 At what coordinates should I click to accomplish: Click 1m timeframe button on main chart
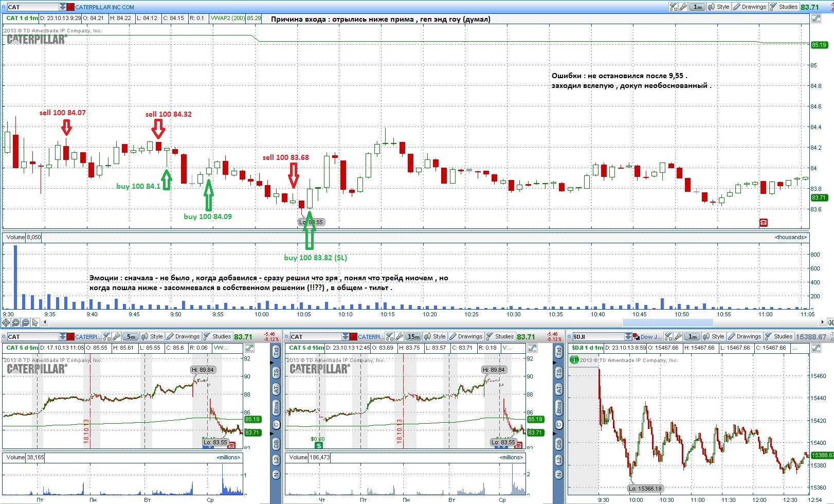697,7
